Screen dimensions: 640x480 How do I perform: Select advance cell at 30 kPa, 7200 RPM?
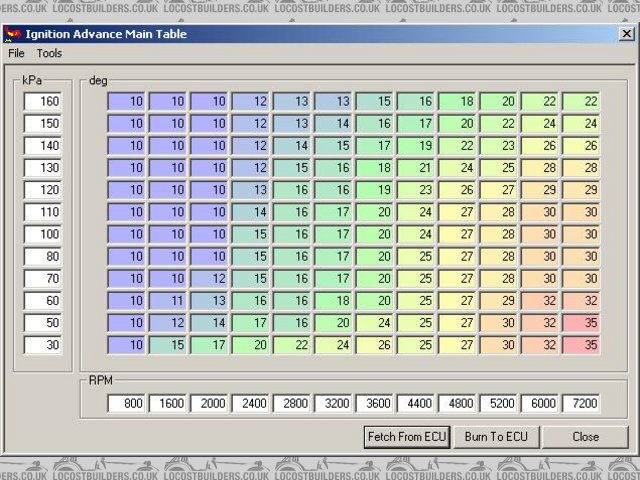coord(580,344)
